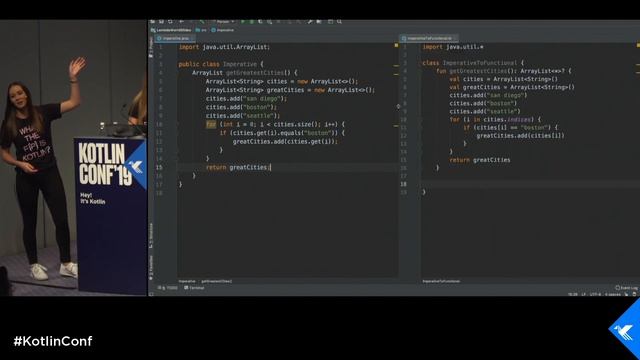Open the Project tool window sidebar button
This screenshot has height=360, width=640.
[x=151, y=48]
